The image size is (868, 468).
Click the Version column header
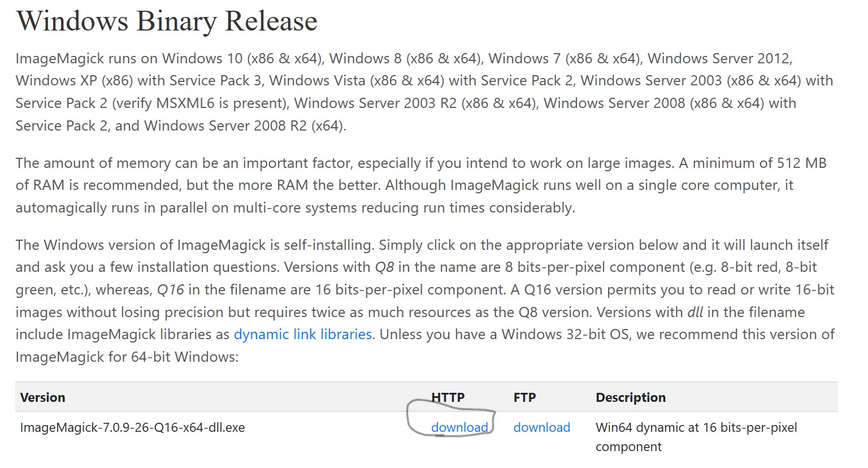(x=42, y=397)
